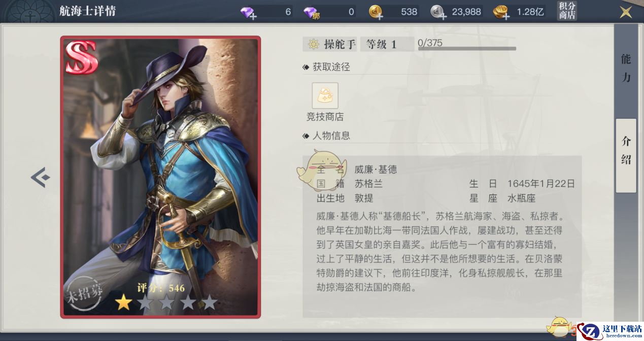Screen dimensions: 644x341
Task: Switch to the 能力 tab
Action: pyautogui.click(x=626, y=67)
